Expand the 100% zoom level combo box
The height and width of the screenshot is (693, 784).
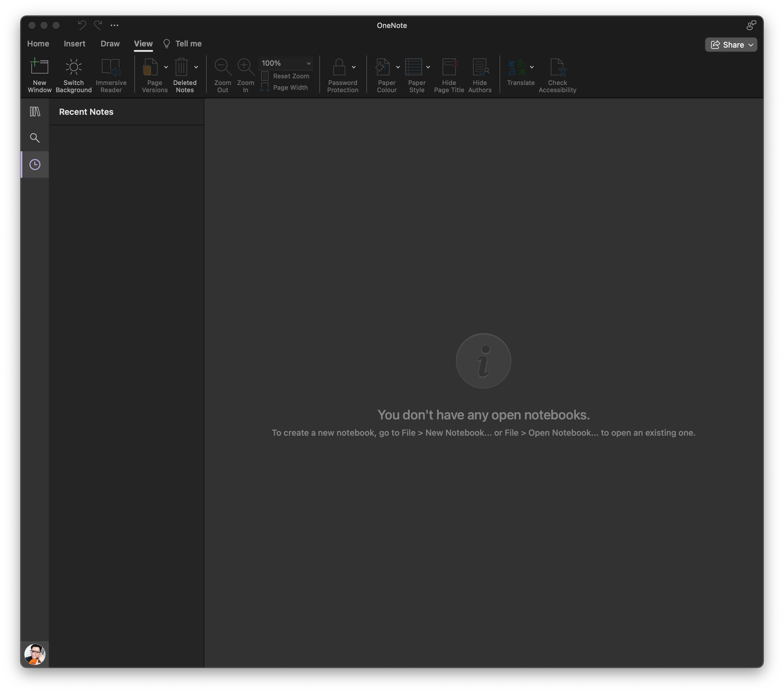tap(308, 63)
